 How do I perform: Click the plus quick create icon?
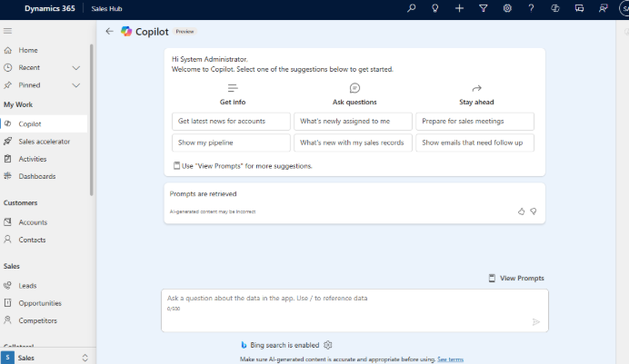(459, 8)
